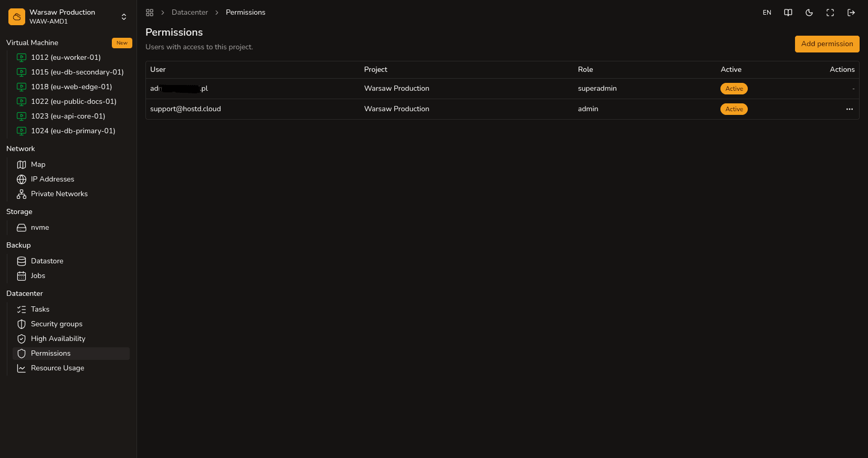The height and width of the screenshot is (458, 868).
Task: Log out via the exit icon
Action: (x=851, y=13)
